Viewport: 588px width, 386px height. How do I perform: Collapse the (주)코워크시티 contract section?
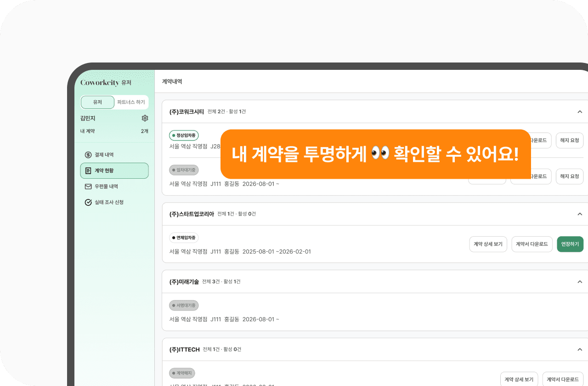coord(580,112)
